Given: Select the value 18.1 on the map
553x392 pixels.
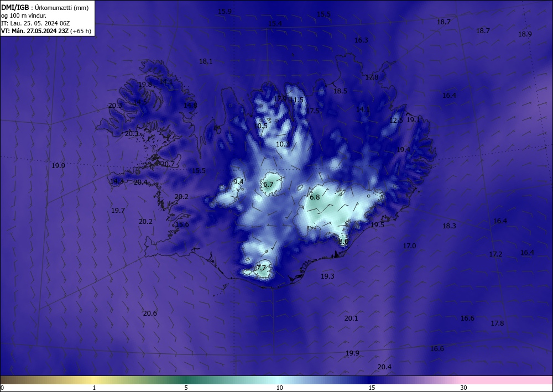Looking at the screenshot, I should tap(206, 61).
